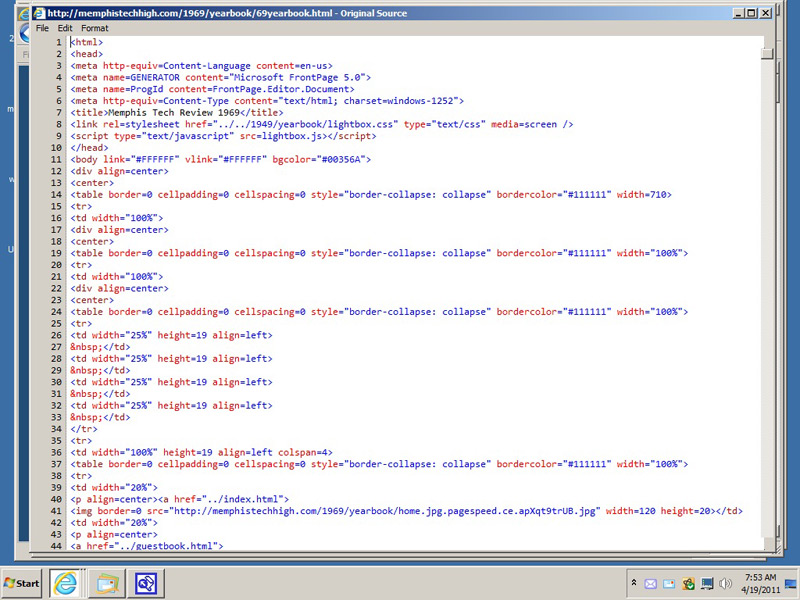Viewport: 800px width, 600px height.
Task: Click the security shield tray icon
Action: click(x=688, y=584)
